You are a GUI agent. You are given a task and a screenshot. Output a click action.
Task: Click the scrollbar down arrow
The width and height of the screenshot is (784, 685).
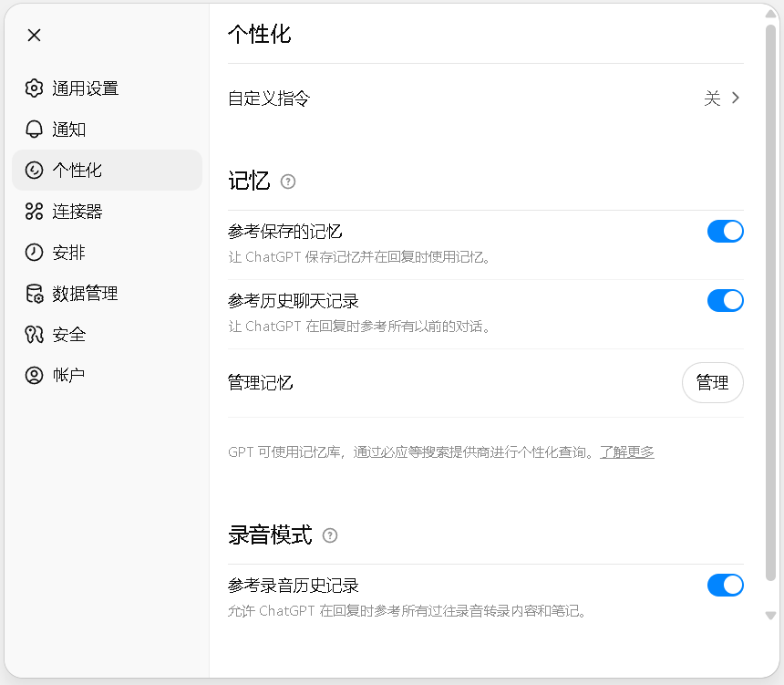pos(770,616)
